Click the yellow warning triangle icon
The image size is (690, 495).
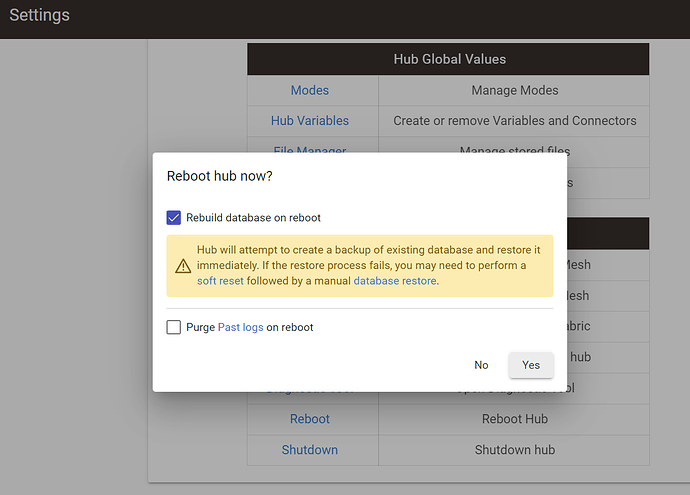183,266
